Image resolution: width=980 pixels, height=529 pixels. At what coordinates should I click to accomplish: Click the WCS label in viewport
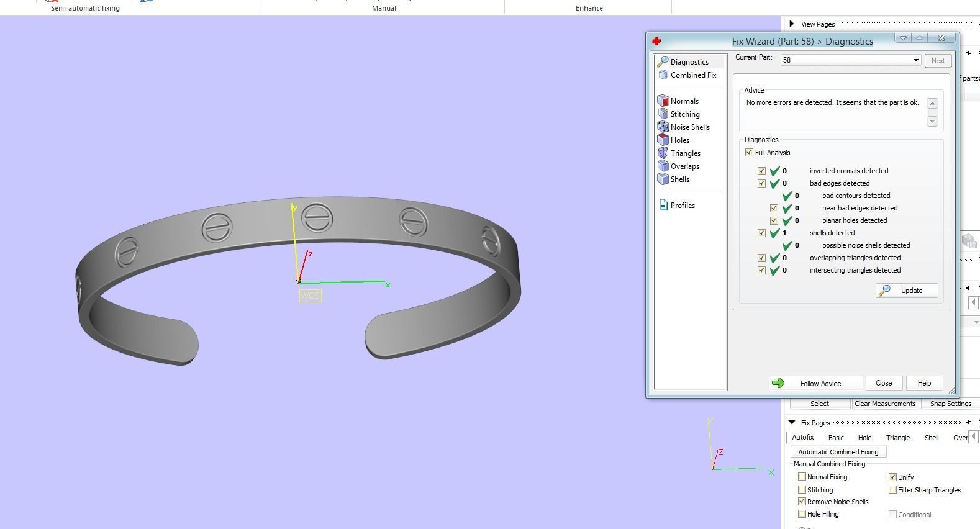pyautogui.click(x=310, y=296)
